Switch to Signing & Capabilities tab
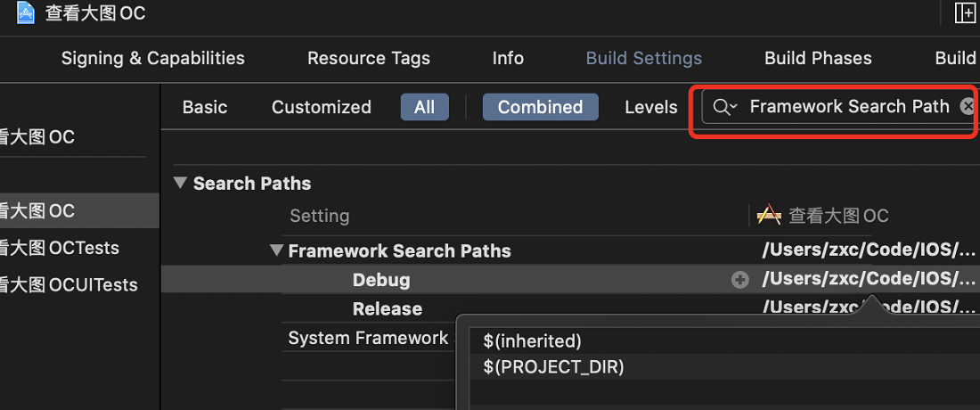The height and width of the screenshot is (410, 980). tap(153, 58)
